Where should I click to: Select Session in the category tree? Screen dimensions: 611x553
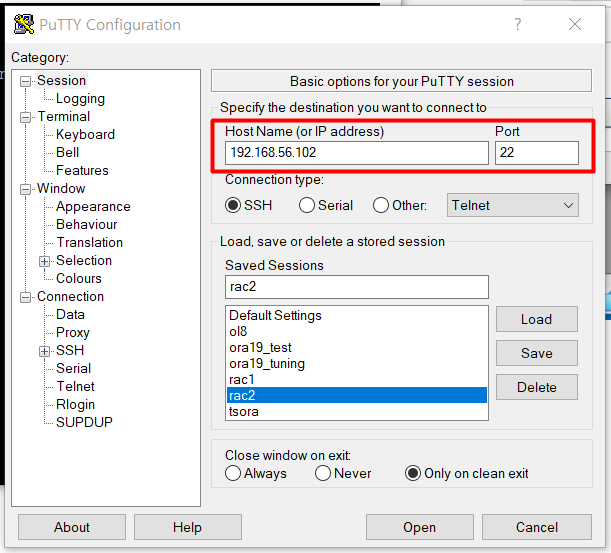pyautogui.click(x=61, y=80)
